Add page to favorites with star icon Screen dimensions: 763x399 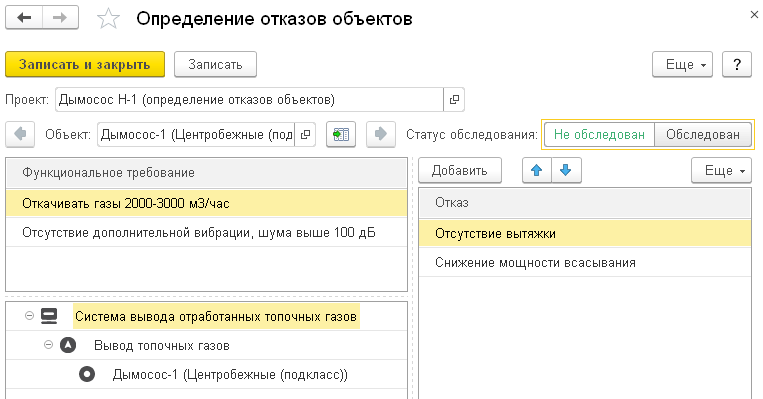click(x=108, y=19)
